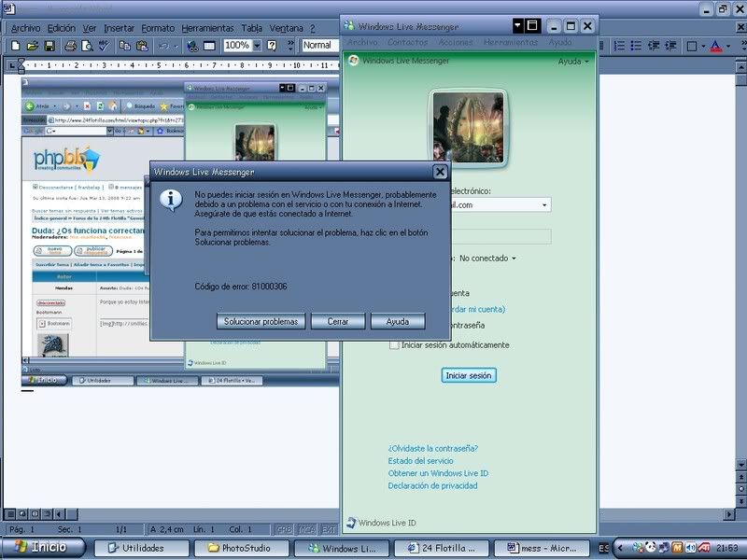Viewport: 747px width, 560px height.
Task: Click the Paste clipboard icon
Action: pos(142,46)
